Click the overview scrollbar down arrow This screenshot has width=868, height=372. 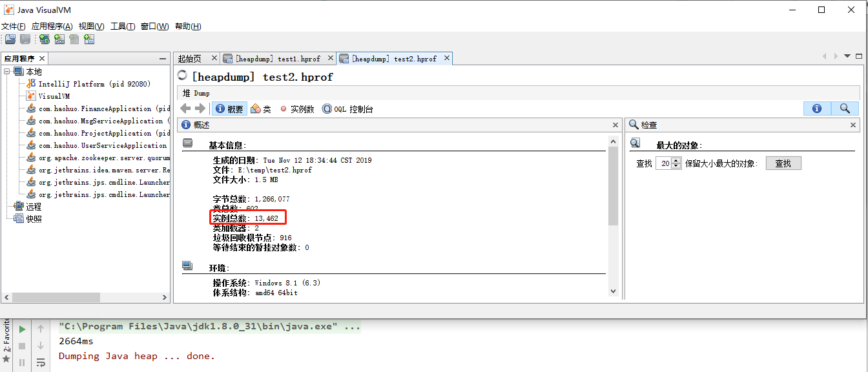pyautogui.click(x=614, y=291)
